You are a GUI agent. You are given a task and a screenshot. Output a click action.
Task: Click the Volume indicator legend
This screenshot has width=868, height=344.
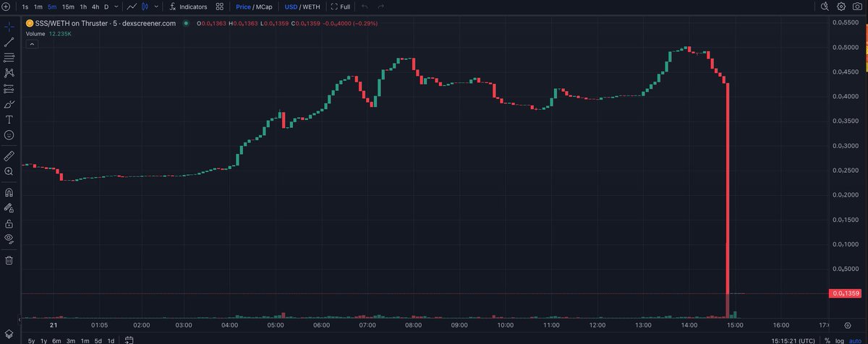[48, 33]
